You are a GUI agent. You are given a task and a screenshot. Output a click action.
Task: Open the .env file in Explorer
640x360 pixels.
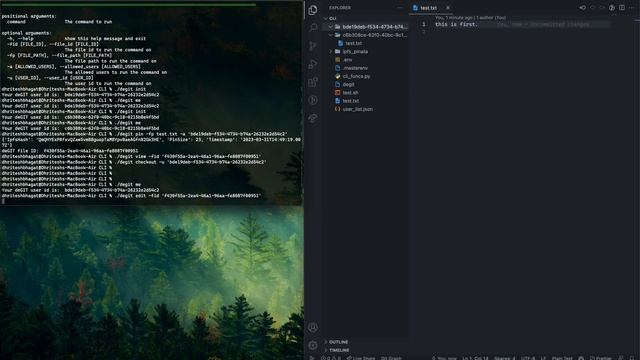(347, 60)
